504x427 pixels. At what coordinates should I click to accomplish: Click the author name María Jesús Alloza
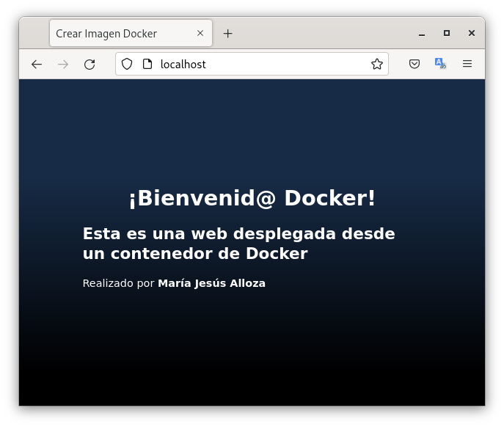tap(211, 283)
